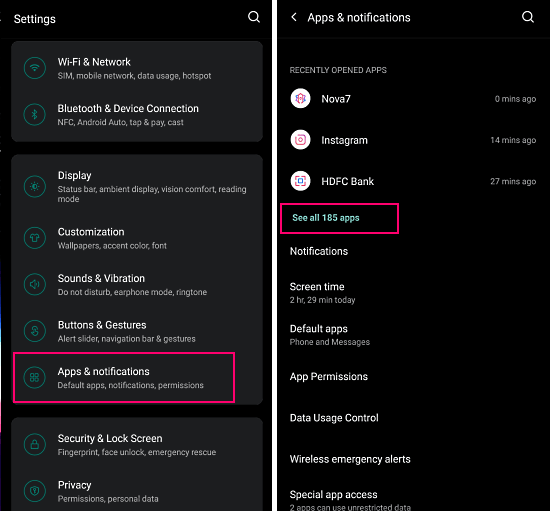
Task: Tap the 'Phone and Messages' subtitle
Action: [x=330, y=342]
